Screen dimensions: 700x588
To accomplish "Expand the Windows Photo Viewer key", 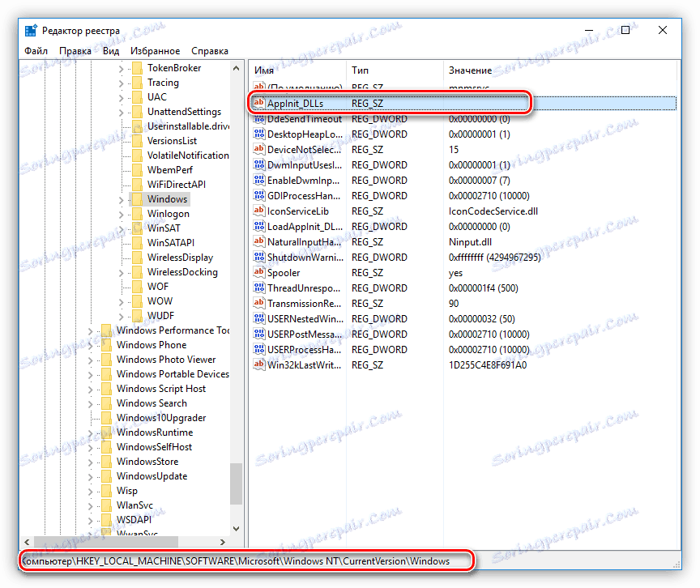I will (x=90, y=360).
